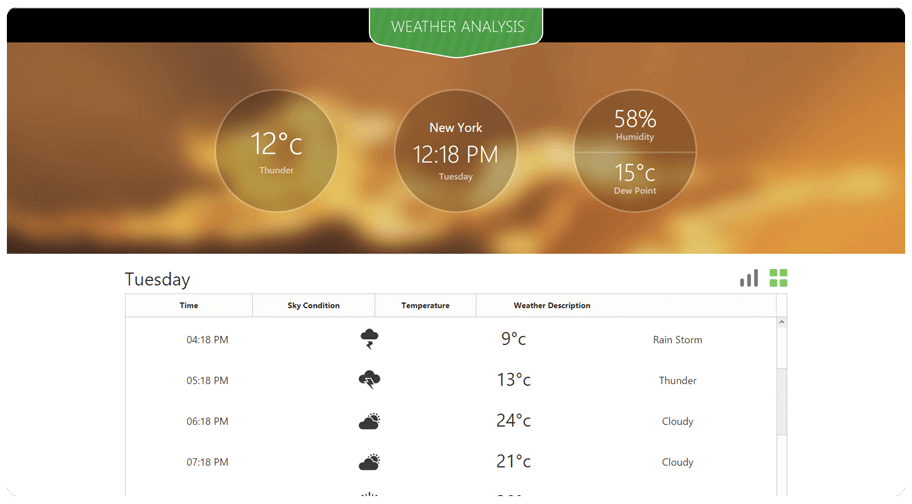Click the 58% Humidity reading

pos(635,123)
